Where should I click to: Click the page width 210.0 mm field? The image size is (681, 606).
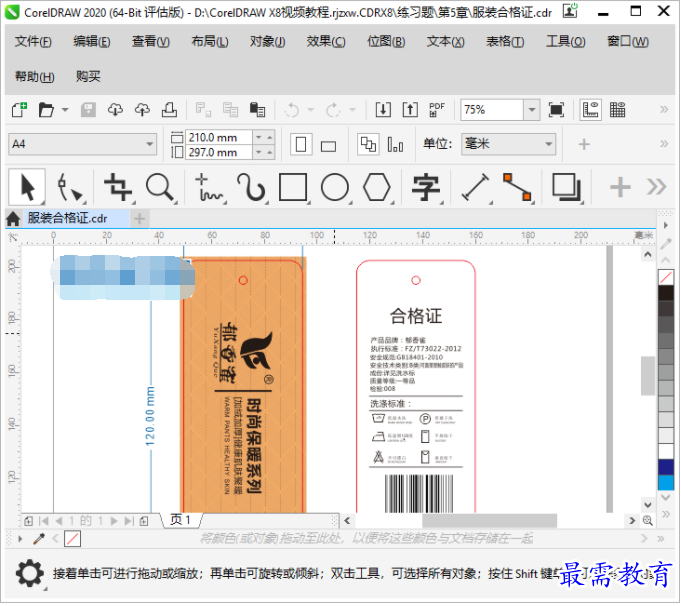tap(219, 137)
